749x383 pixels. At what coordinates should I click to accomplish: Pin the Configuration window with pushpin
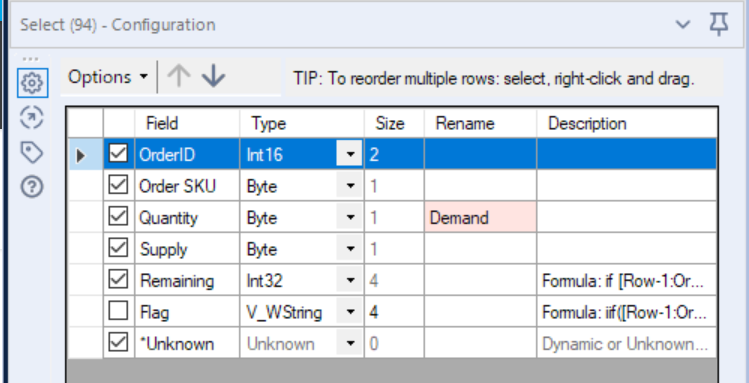718,24
